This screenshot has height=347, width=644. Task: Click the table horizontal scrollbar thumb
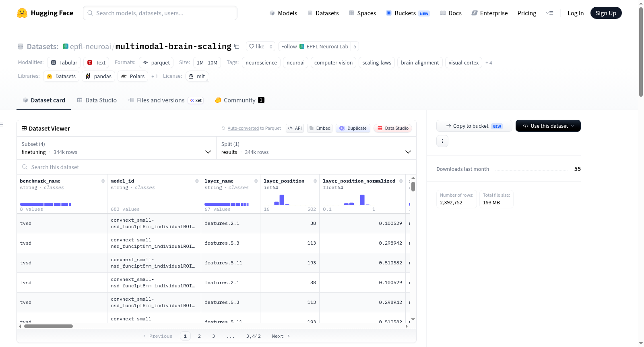coord(48,326)
